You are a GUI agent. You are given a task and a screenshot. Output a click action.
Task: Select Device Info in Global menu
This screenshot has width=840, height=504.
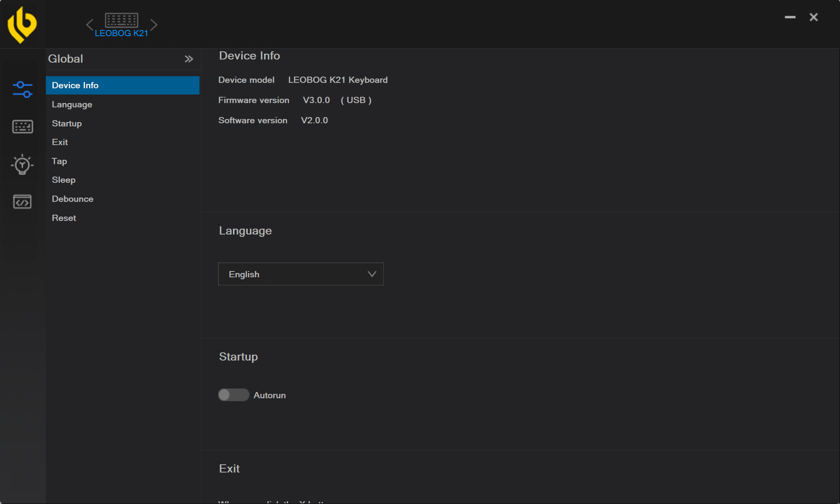click(122, 85)
